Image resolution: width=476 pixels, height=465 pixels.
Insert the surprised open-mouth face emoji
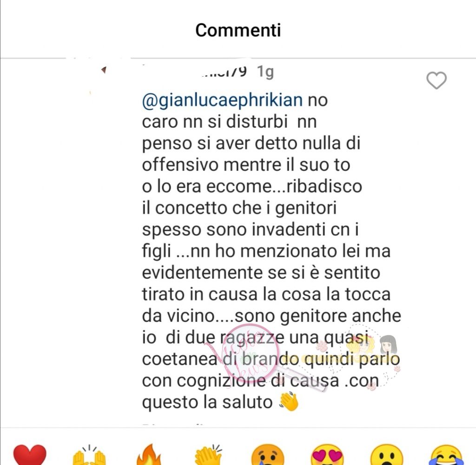point(386,454)
